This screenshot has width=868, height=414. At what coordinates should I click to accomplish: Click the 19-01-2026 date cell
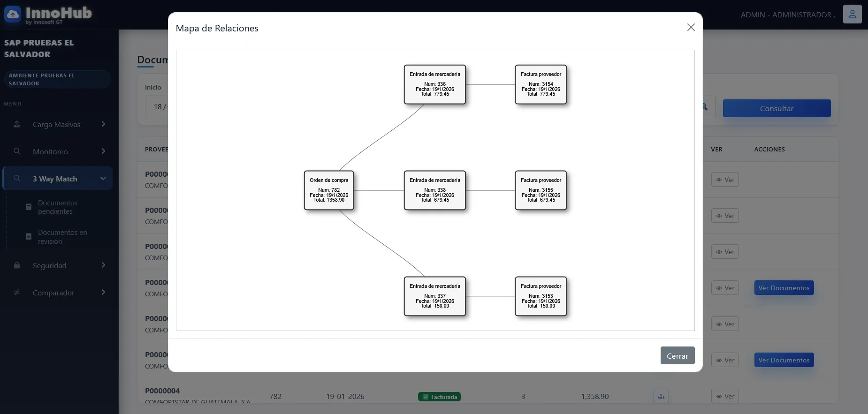(345, 397)
